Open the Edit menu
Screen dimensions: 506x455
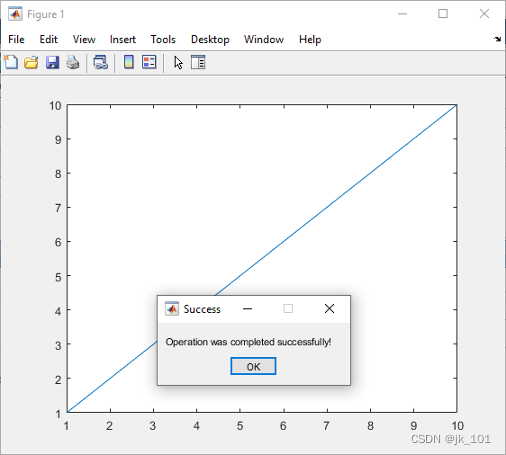pos(48,39)
